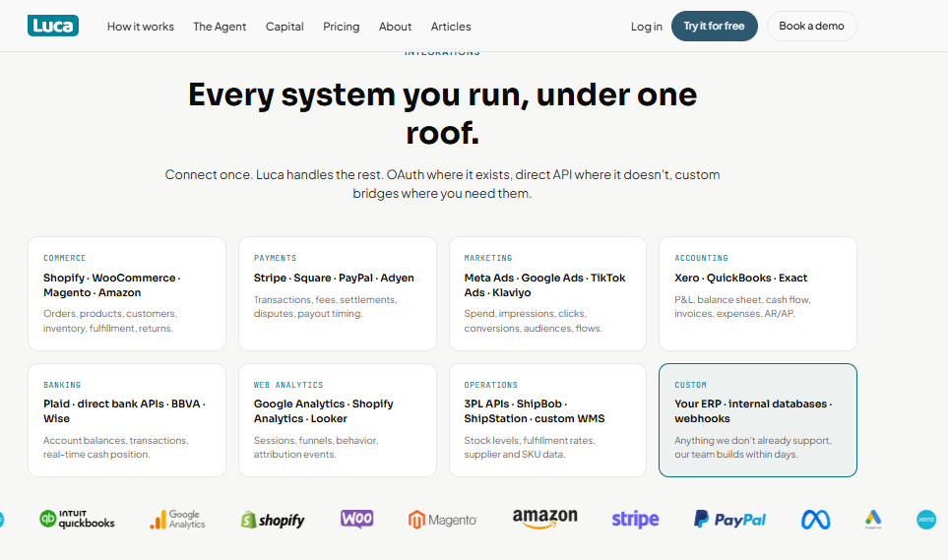The image size is (948, 560).
Task: Click the Xero logo in carousel
Action: (x=926, y=520)
